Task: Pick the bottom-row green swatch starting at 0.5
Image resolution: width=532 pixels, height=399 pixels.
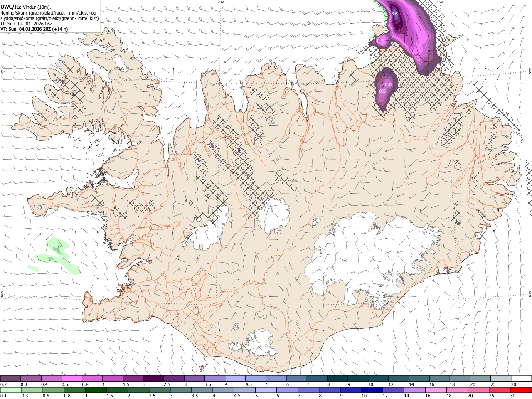Action: (53, 390)
